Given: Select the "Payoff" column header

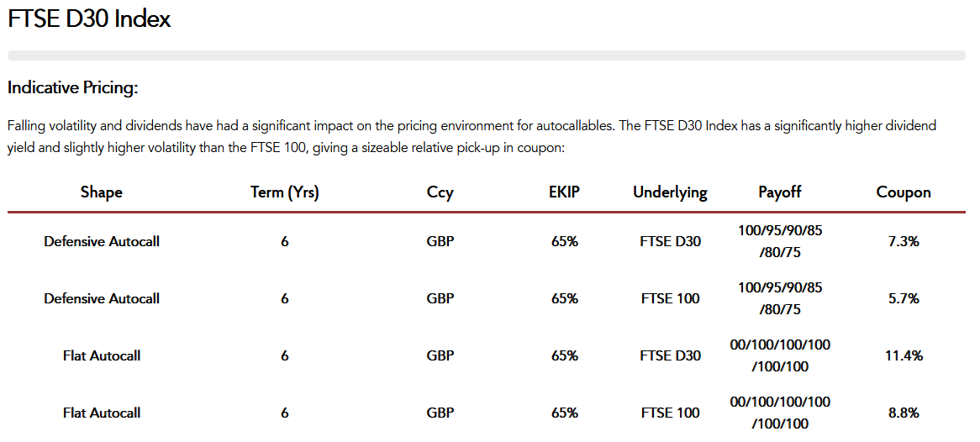Looking at the screenshot, I should (780, 192).
